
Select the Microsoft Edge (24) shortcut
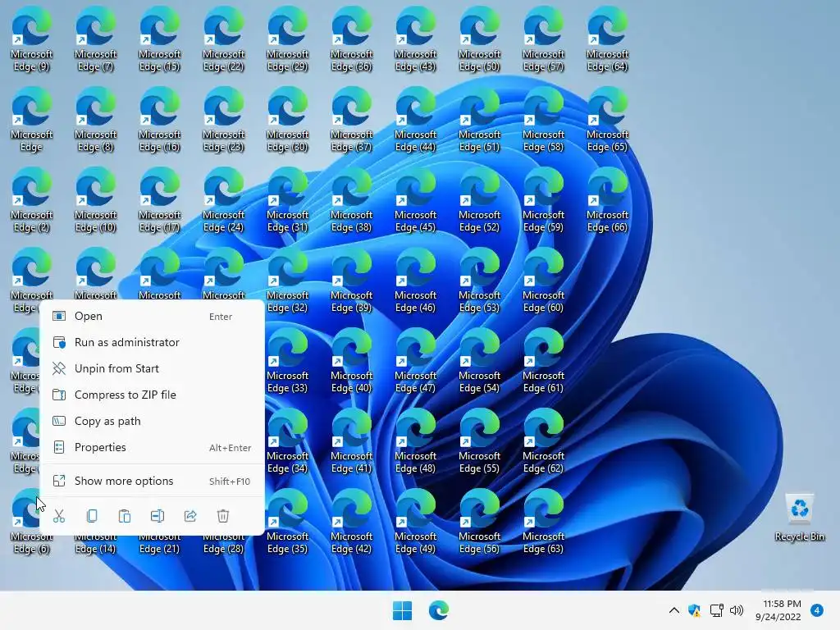pos(223,200)
